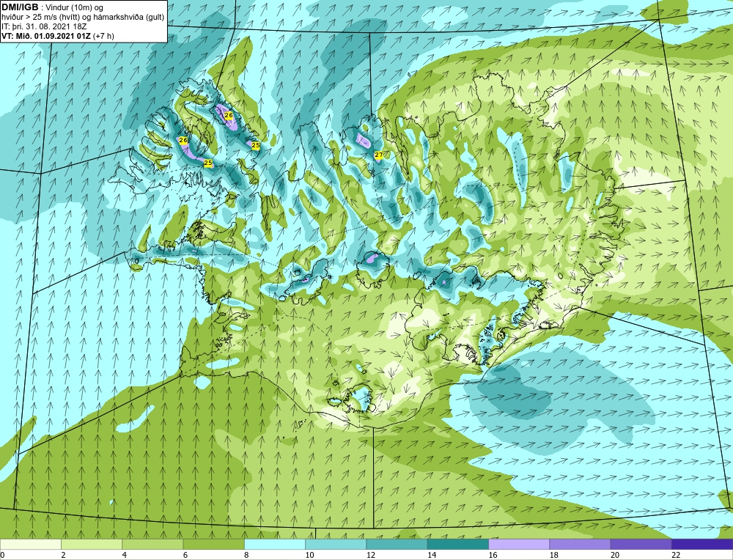This screenshot has width=733, height=560.
Task: Click scale tick label '14'
Action: click(432, 555)
